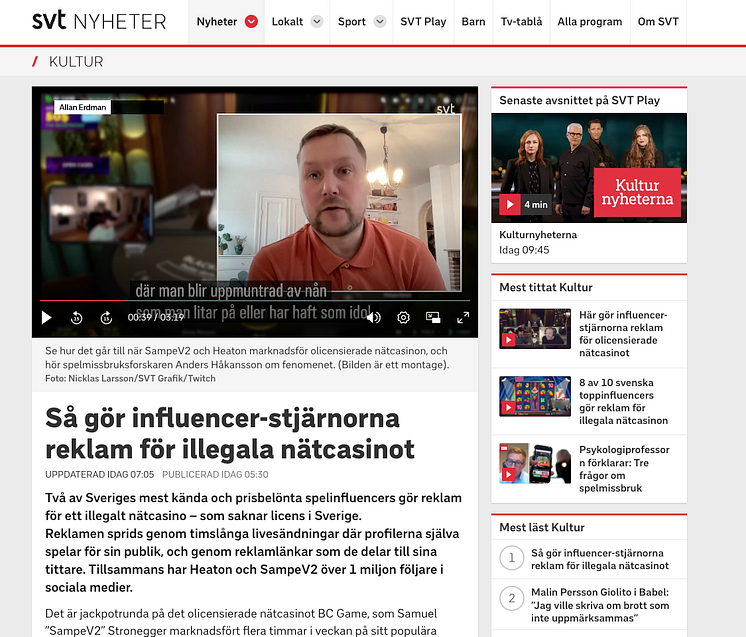Click 'Foto: Nicklas Larsson/SVT Grafik/Twitch' credit
This screenshot has width=746, height=637.
coord(130,378)
